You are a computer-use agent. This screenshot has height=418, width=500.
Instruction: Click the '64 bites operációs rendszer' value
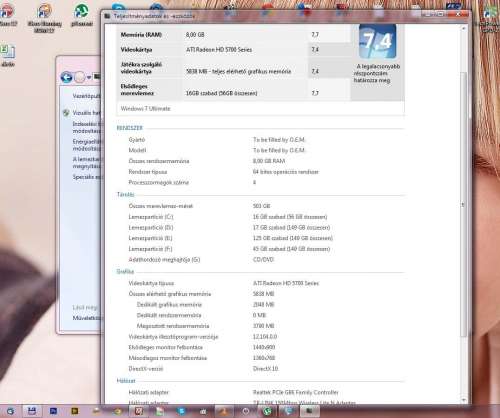(286, 172)
